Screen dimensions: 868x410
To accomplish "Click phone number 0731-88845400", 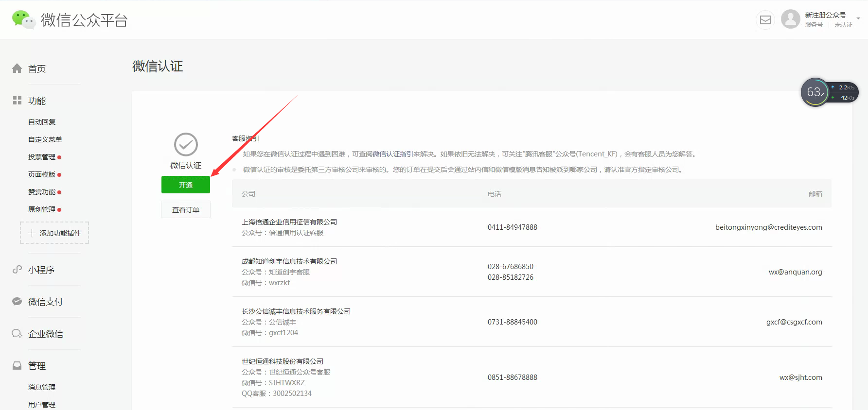I will (x=513, y=322).
